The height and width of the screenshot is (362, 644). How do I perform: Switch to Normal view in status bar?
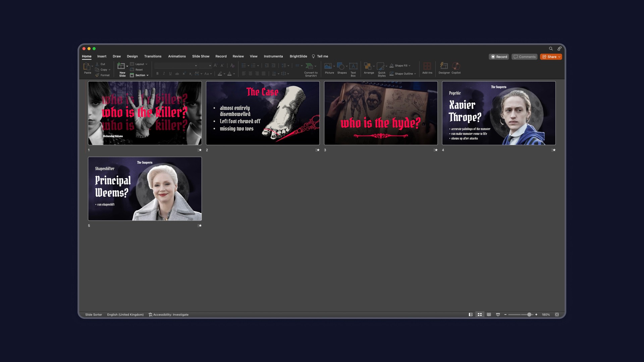point(471,315)
